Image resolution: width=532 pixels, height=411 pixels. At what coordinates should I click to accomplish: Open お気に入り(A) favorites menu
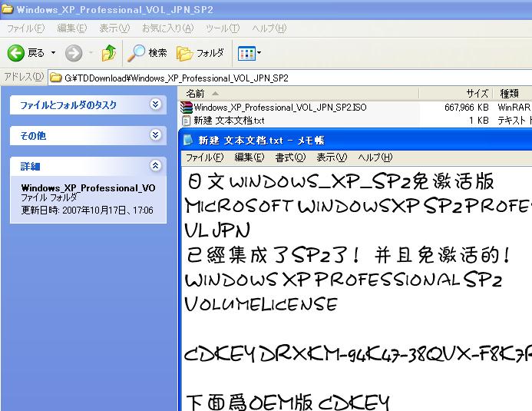[x=167, y=28]
